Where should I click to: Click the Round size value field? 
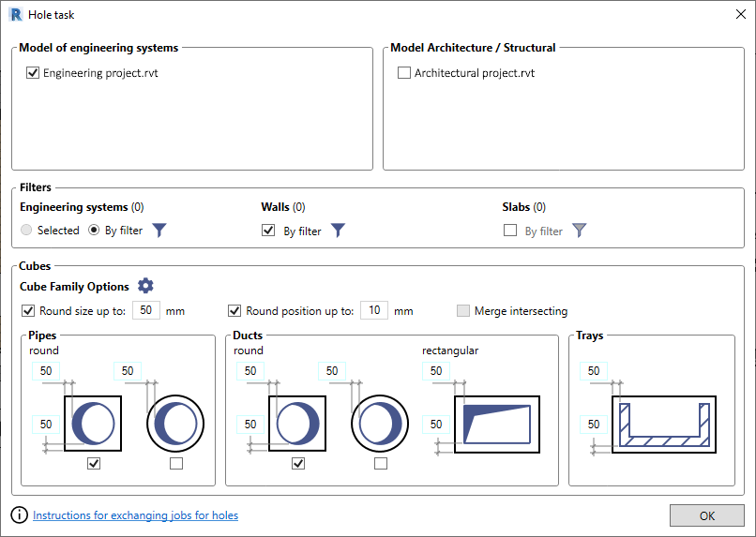146,310
